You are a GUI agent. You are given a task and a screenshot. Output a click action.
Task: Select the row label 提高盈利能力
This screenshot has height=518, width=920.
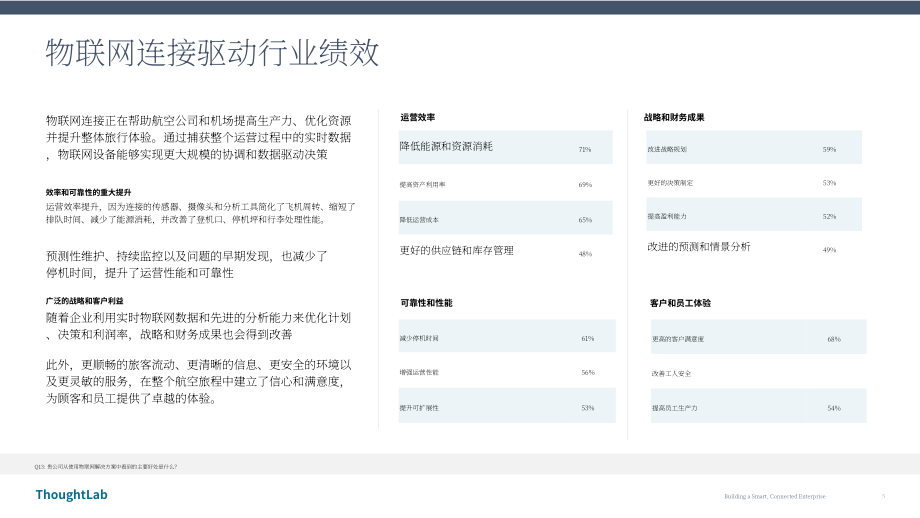pyautogui.click(x=667, y=216)
